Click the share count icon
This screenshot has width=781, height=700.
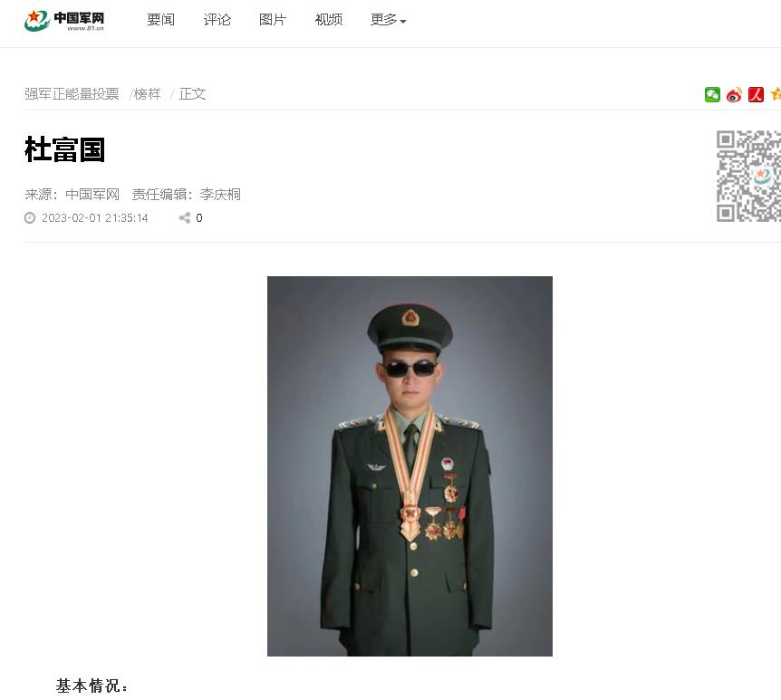(x=185, y=217)
